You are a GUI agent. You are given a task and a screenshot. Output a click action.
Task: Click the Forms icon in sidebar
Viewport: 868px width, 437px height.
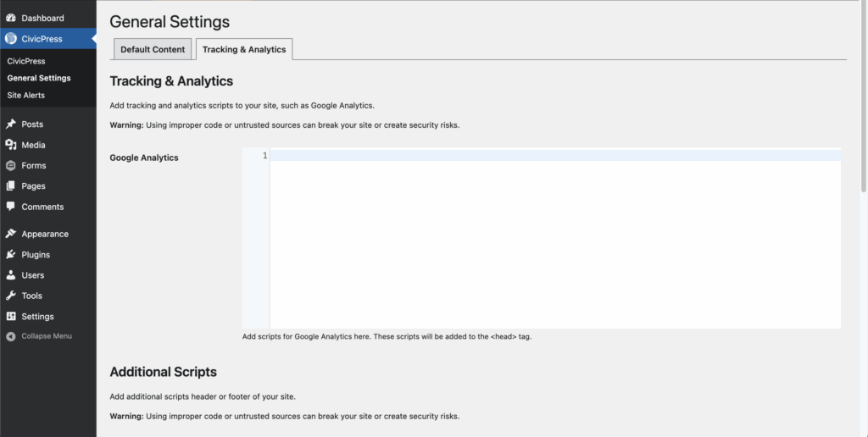(10, 165)
